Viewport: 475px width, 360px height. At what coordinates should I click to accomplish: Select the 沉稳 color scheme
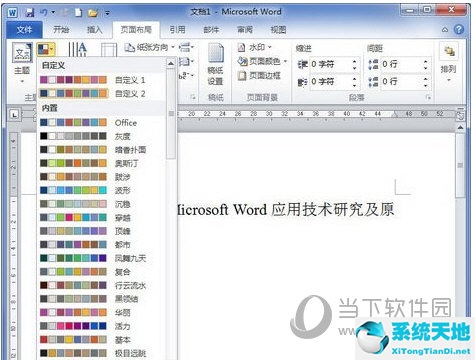click(x=102, y=204)
